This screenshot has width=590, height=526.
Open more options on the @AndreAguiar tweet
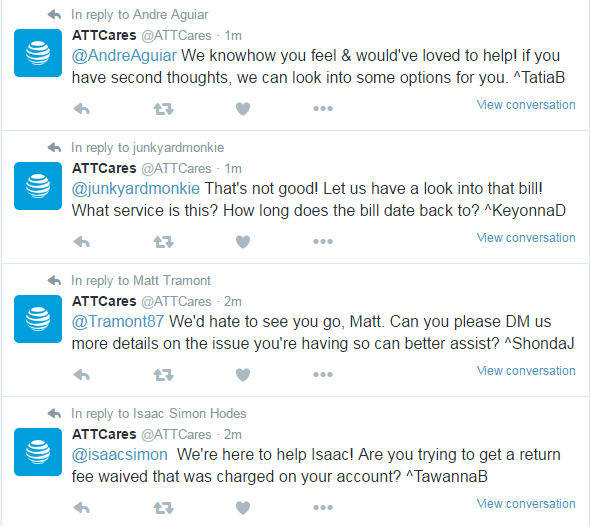tap(323, 109)
